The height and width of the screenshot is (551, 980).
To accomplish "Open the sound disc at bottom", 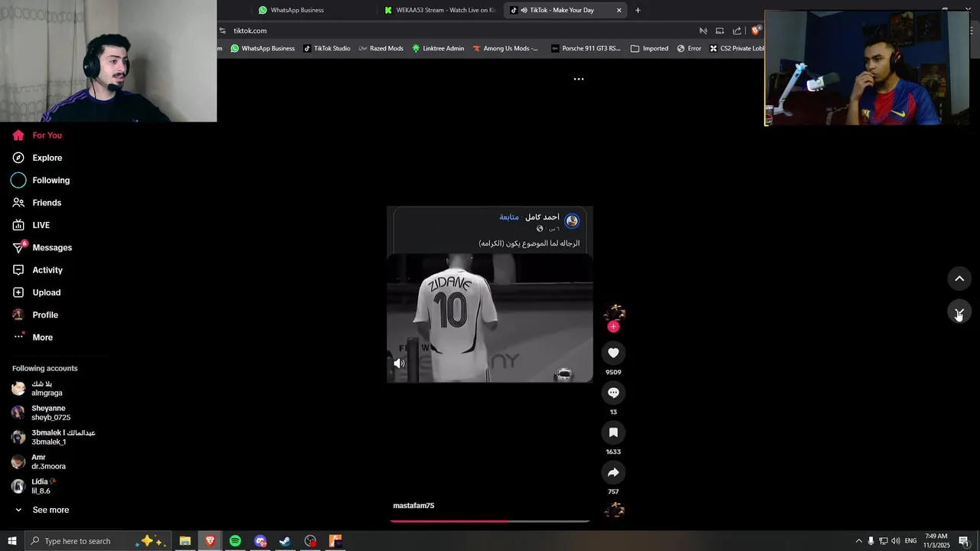I will point(614,510).
